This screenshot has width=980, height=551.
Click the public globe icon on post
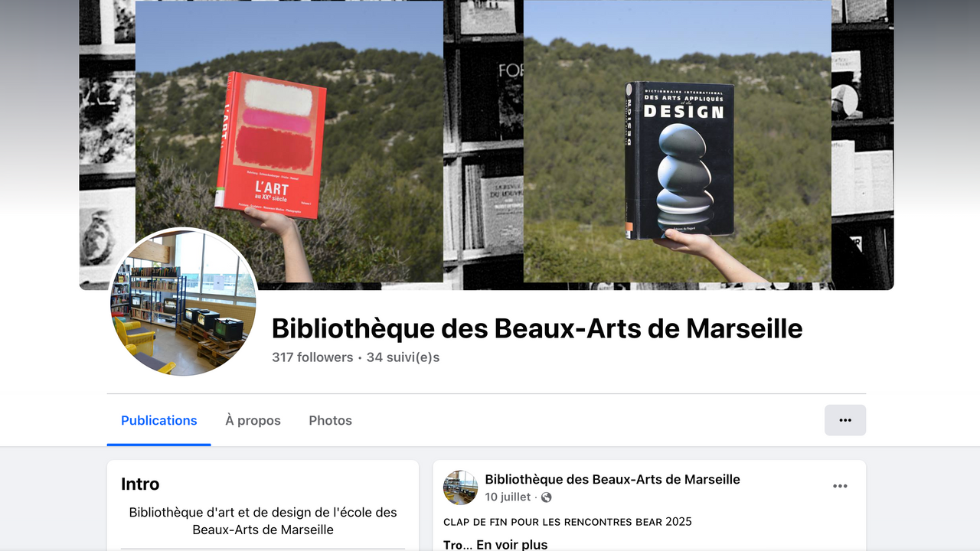click(546, 497)
